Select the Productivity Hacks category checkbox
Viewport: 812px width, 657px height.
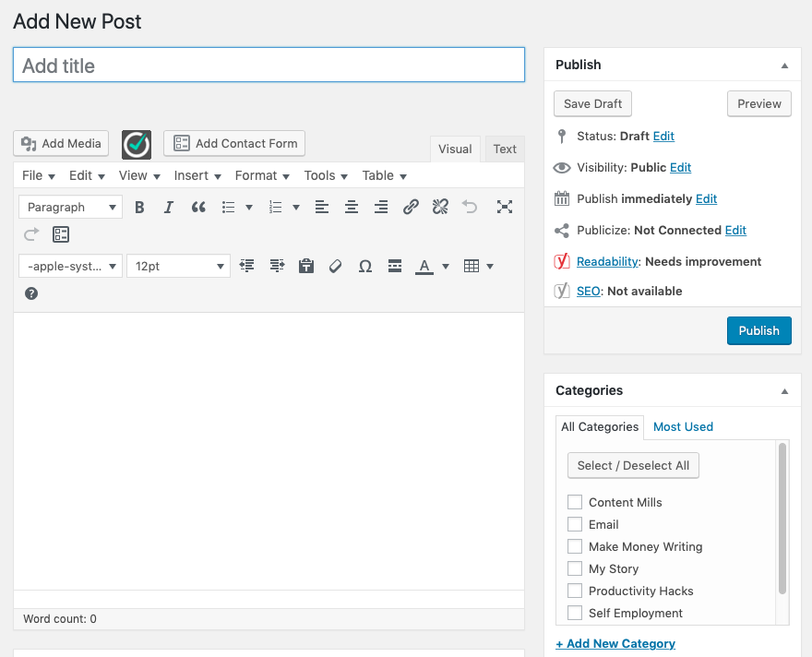(575, 591)
